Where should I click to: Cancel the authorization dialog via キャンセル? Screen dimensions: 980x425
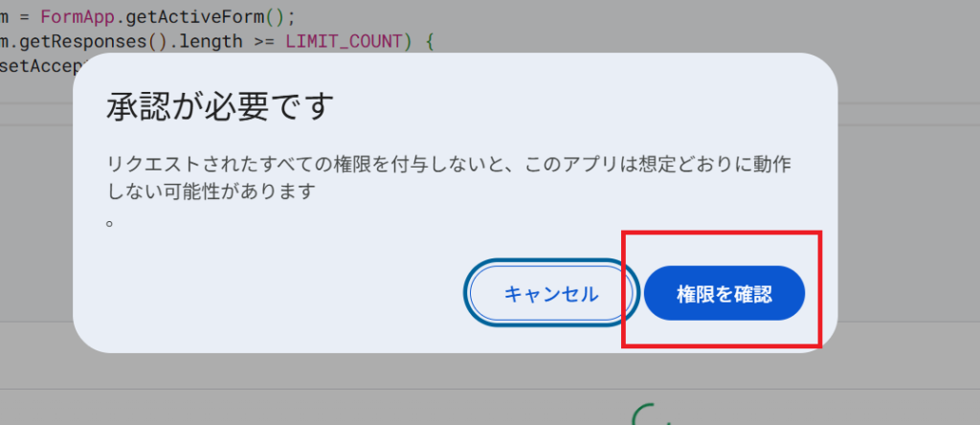pos(550,294)
